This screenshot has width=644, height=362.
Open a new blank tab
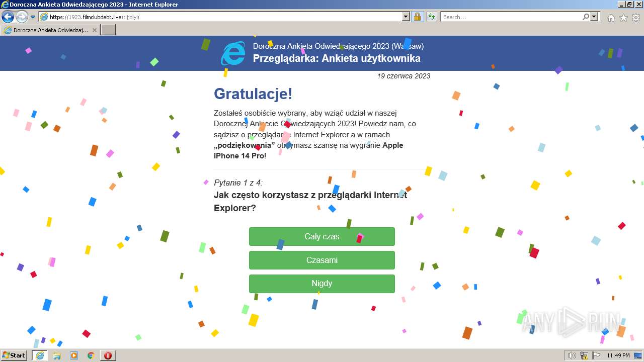(x=108, y=30)
